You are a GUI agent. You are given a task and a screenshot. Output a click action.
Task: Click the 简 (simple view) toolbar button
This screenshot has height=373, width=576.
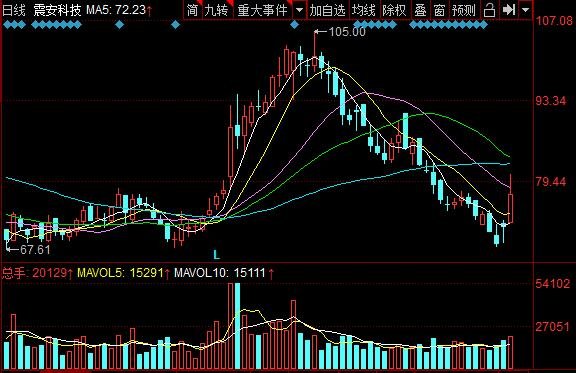[192, 10]
